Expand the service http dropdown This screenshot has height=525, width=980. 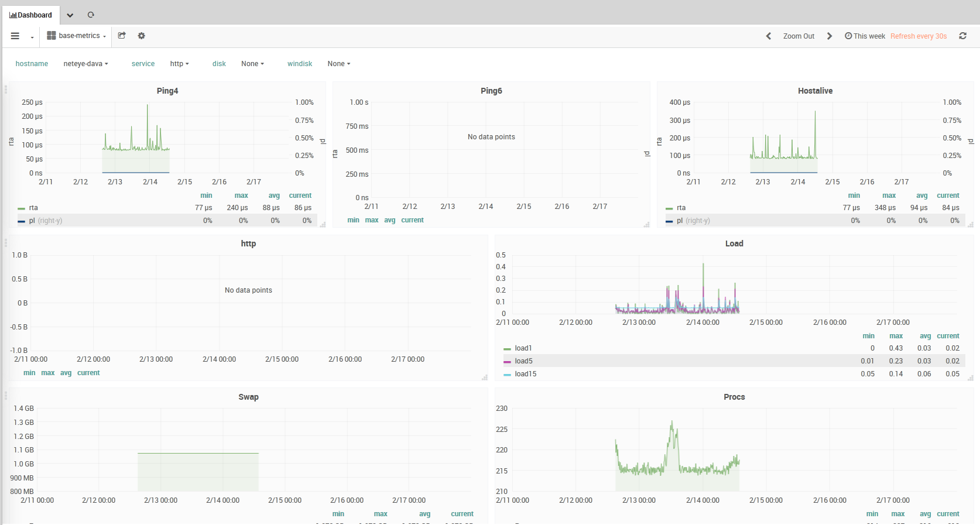(x=179, y=64)
